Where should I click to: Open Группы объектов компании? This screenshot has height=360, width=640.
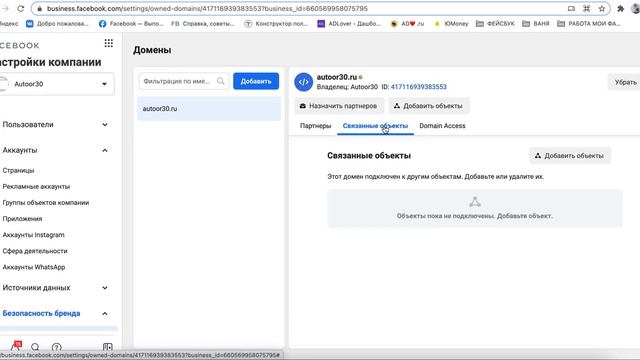tap(46, 202)
